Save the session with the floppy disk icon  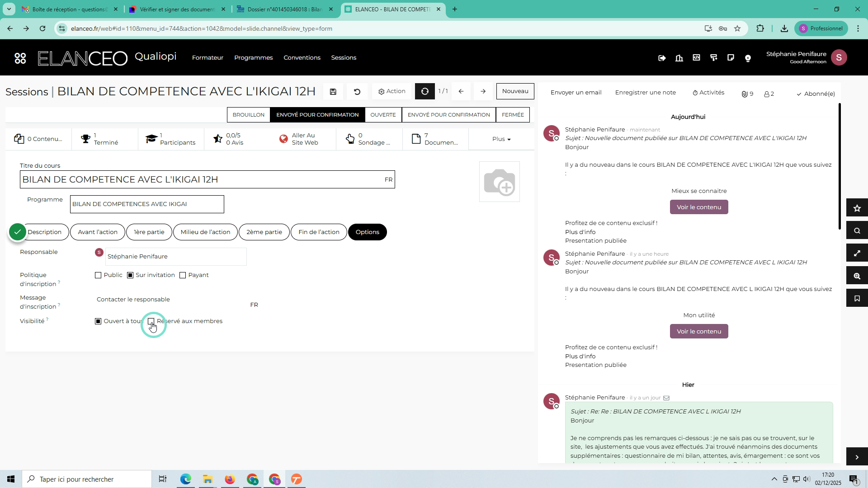point(333,92)
